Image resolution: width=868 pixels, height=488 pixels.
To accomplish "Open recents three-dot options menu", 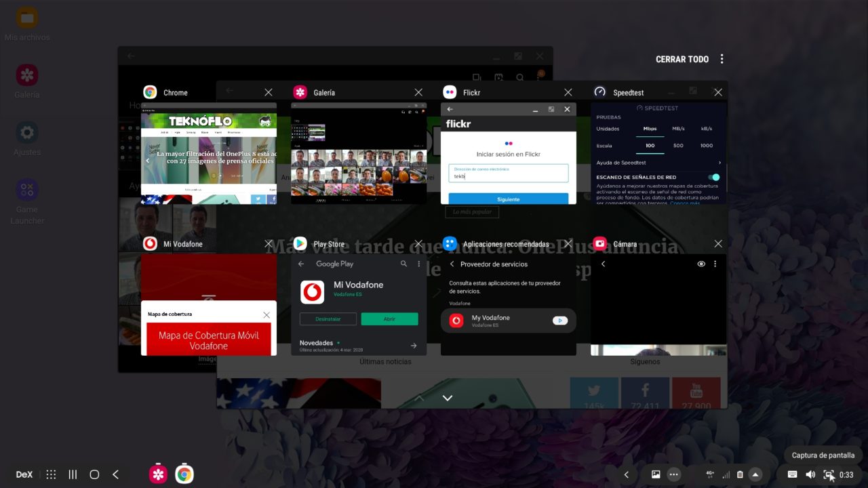I will pyautogui.click(x=722, y=59).
